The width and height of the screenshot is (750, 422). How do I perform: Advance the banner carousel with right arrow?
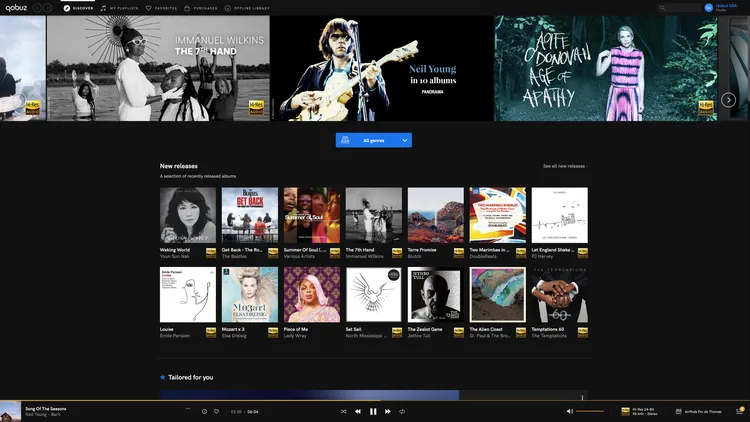coord(729,100)
